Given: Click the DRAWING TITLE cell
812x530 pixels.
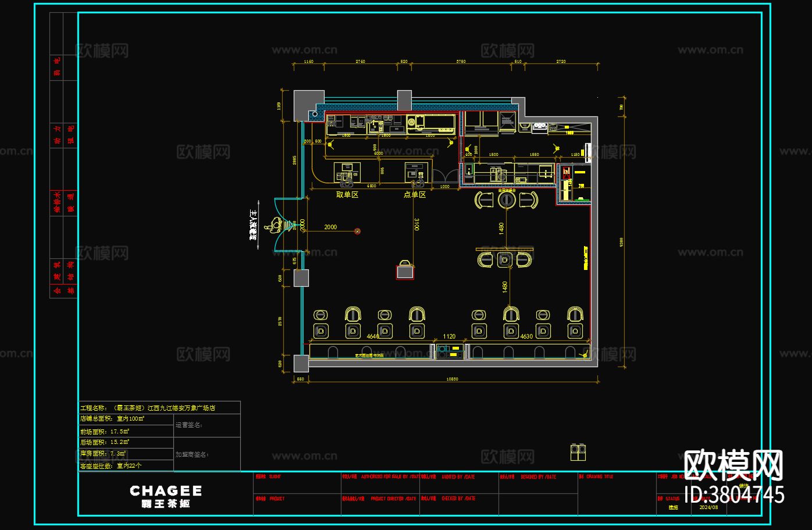Looking at the screenshot, I should [x=617, y=493].
